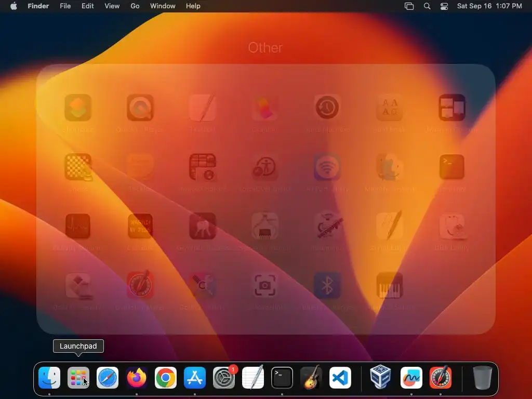This screenshot has height=399, width=532.
Task: Launch AirPort Utility in the Other folder
Action: [x=327, y=167]
